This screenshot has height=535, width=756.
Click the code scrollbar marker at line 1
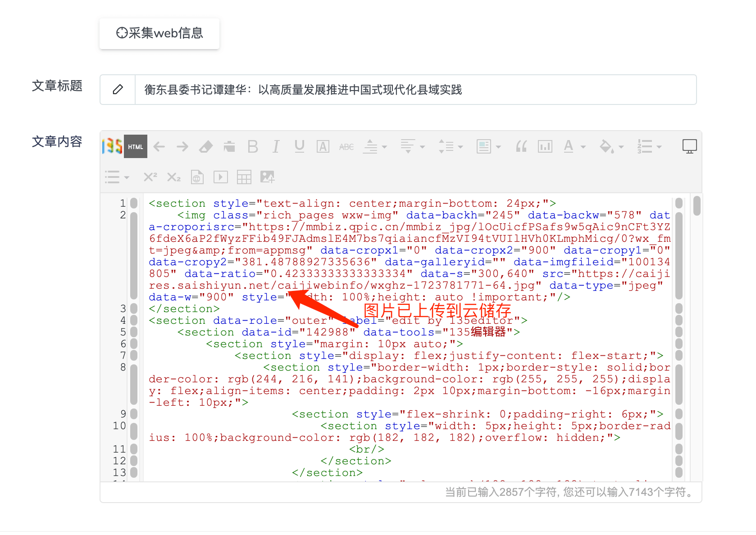pyautogui.click(x=679, y=204)
